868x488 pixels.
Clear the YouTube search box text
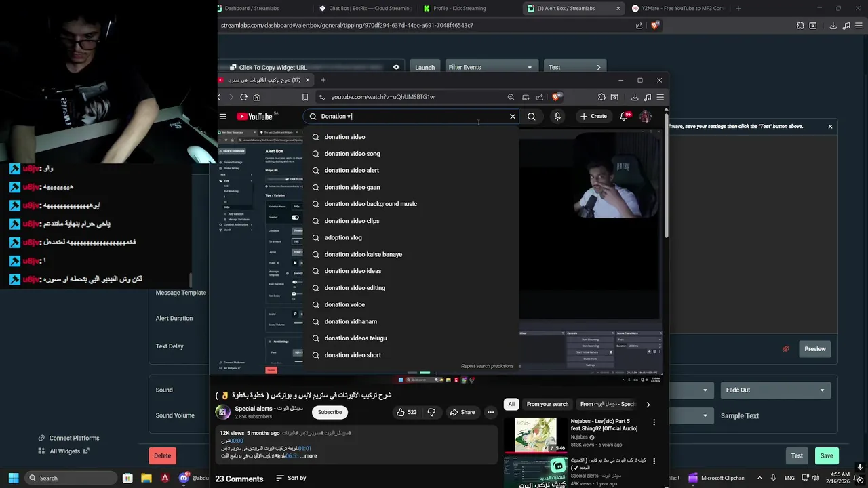513,117
